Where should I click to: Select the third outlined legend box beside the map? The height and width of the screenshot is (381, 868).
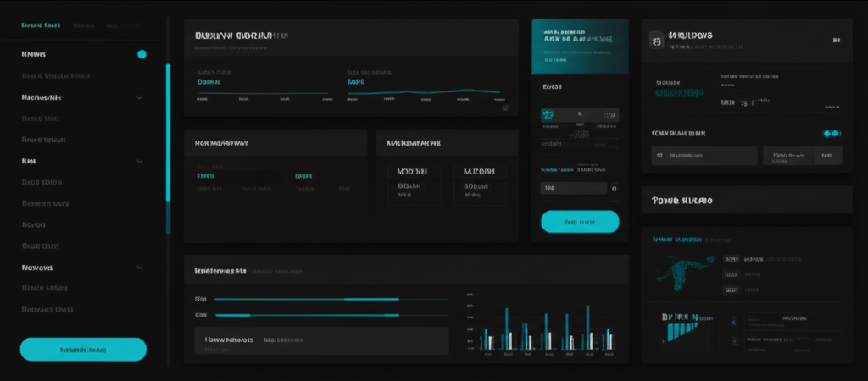732,290
